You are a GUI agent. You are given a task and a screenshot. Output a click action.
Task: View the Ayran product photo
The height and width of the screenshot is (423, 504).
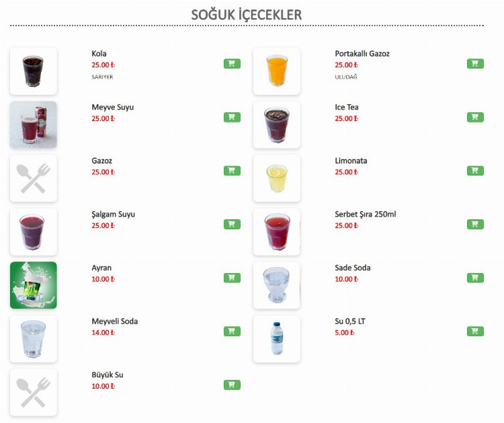coord(34,285)
